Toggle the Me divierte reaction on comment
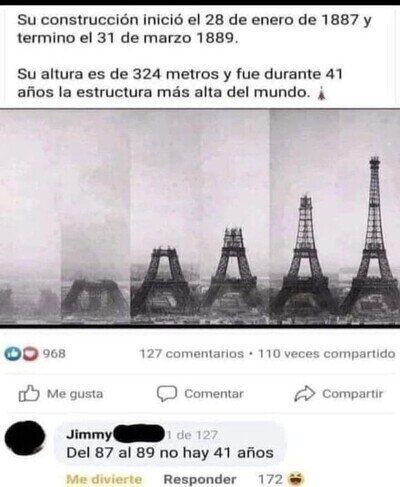 point(104,479)
